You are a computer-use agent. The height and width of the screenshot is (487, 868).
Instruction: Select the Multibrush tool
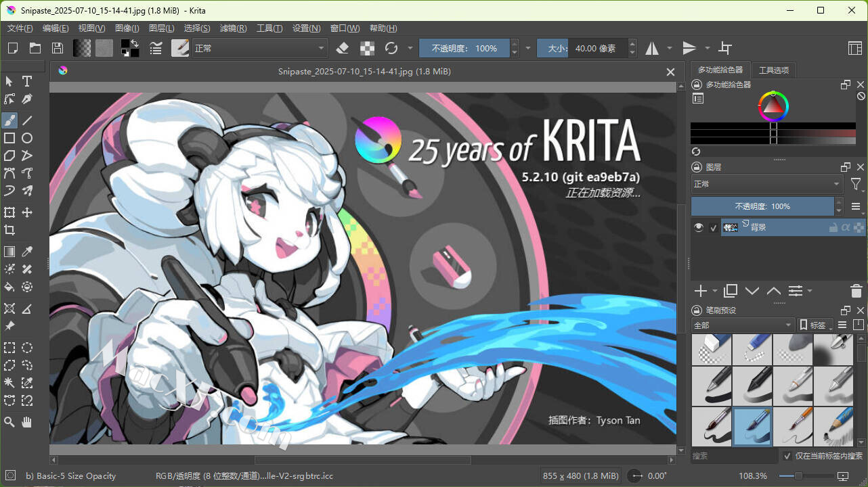(27, 191)
